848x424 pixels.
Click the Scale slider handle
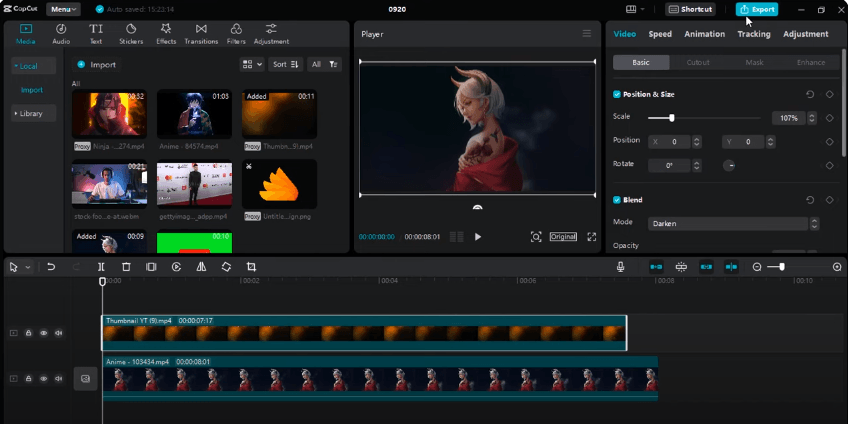[x=672, y=118]
